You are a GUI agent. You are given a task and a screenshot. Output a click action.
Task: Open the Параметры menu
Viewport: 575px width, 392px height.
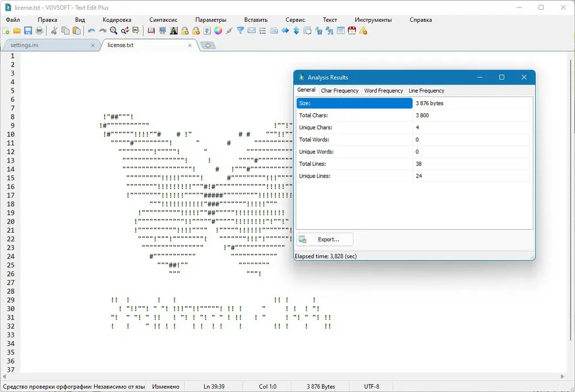(211, 20)
